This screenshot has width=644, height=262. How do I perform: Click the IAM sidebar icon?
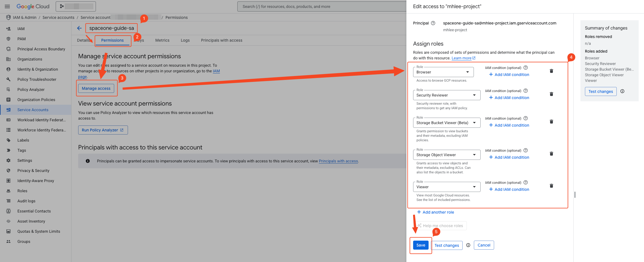(x=8, y=29)
